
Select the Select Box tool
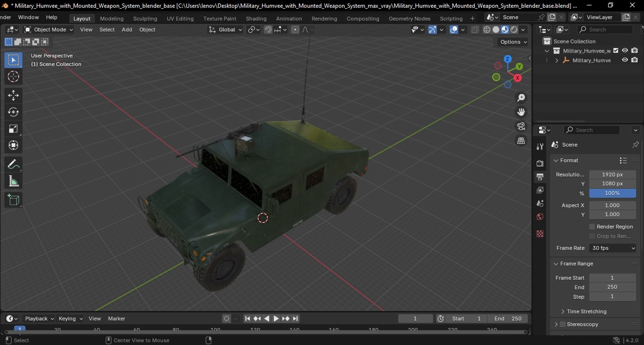(13, 60)
